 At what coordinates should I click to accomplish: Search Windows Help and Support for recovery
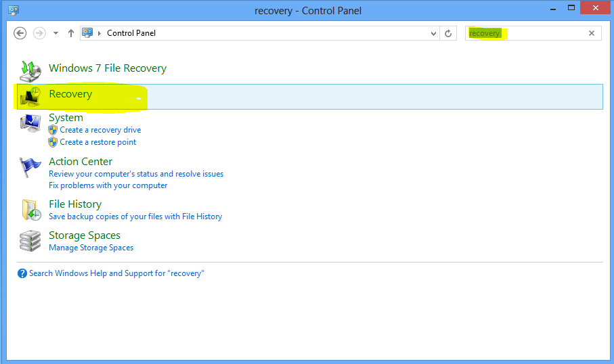(116, 273)
